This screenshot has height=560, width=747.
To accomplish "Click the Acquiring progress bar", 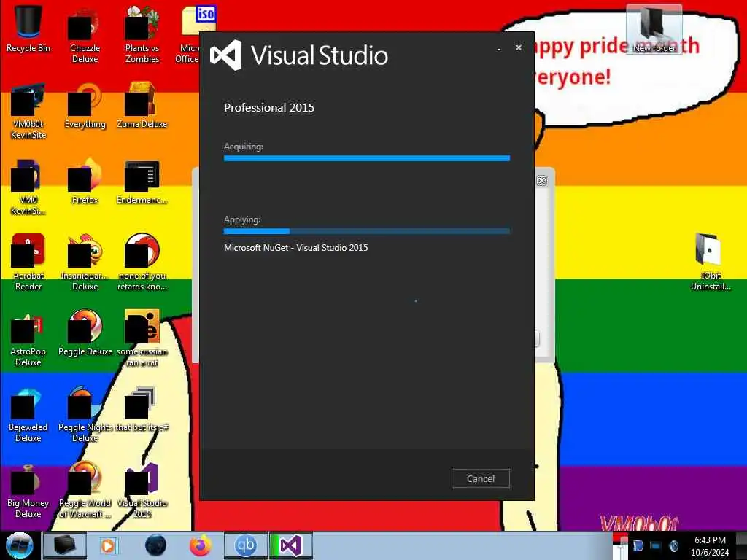I will tap(367, 158).
